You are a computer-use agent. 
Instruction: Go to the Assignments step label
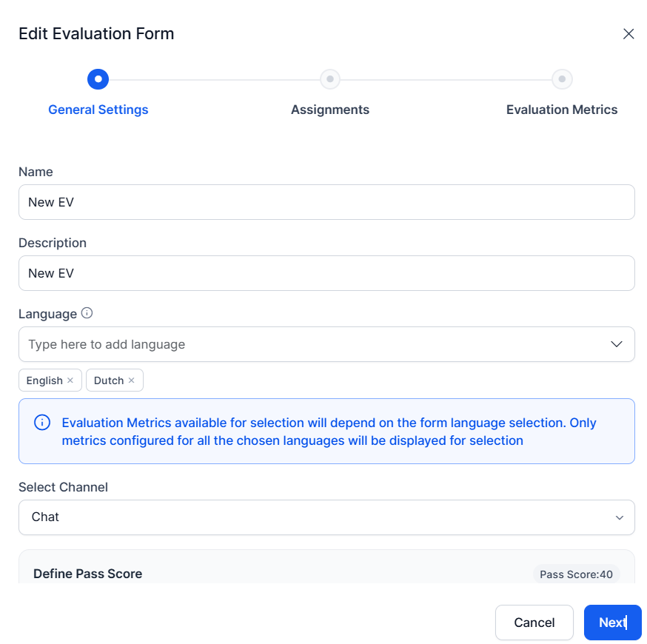click(x=329, y=110)
